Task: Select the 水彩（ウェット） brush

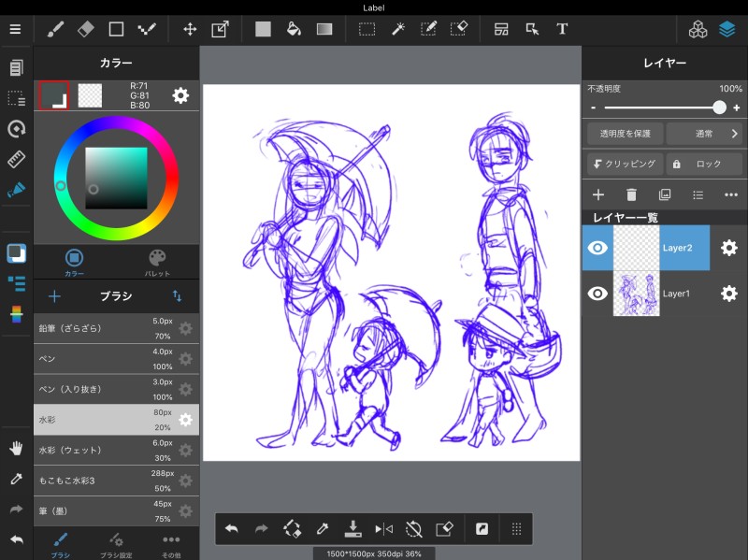Action: click(x=105, y=451)
